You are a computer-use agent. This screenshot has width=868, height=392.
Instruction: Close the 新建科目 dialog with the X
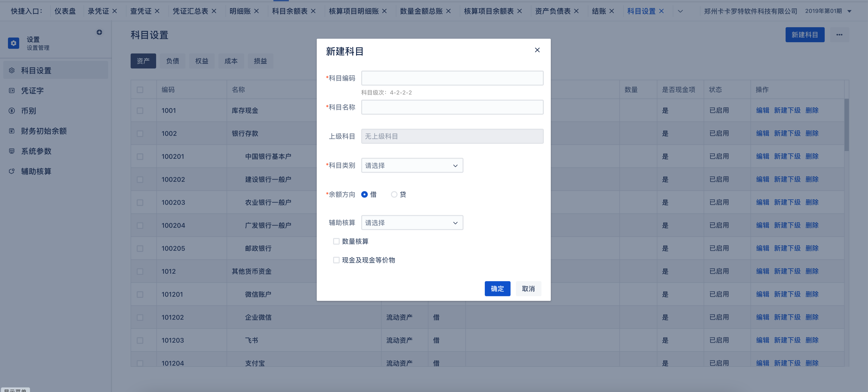[x=537, y=50]
